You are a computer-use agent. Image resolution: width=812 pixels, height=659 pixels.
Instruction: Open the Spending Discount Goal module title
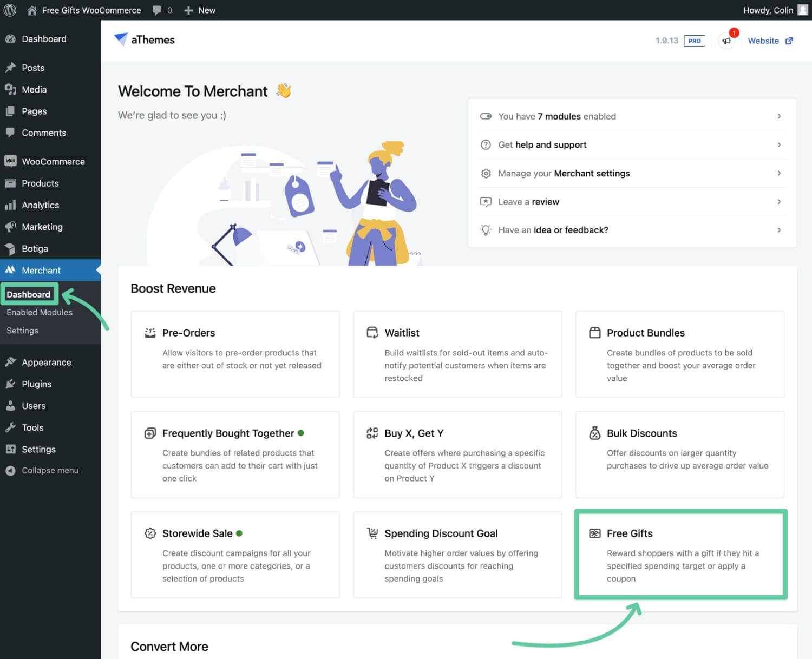[x=441, y=533]
